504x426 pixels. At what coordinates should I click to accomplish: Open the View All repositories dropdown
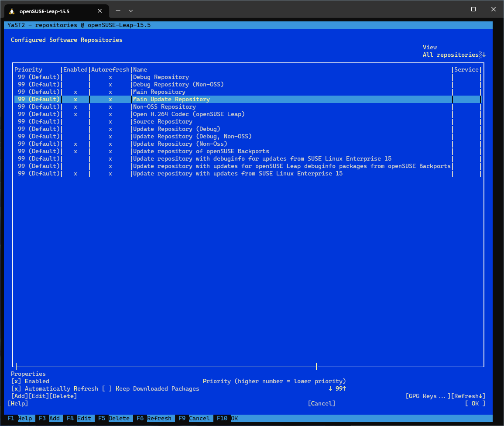point(454,55)
